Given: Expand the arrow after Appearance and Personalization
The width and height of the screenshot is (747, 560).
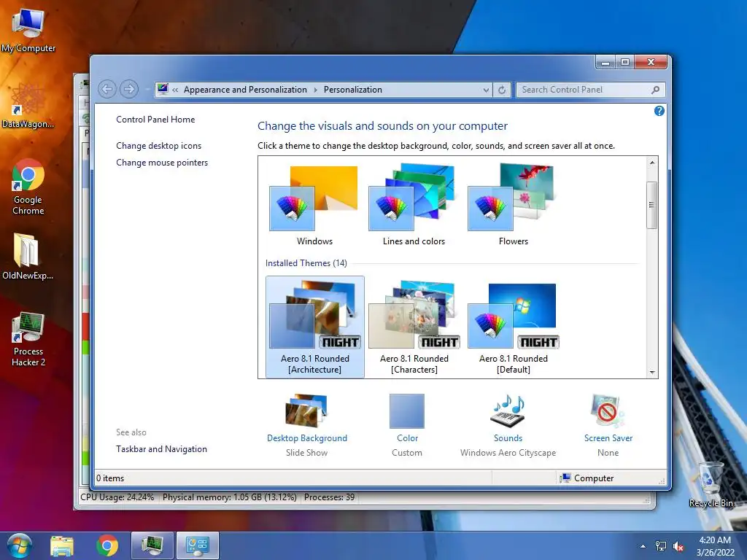Looking at the screenshot, I should [x=315, y=90].
